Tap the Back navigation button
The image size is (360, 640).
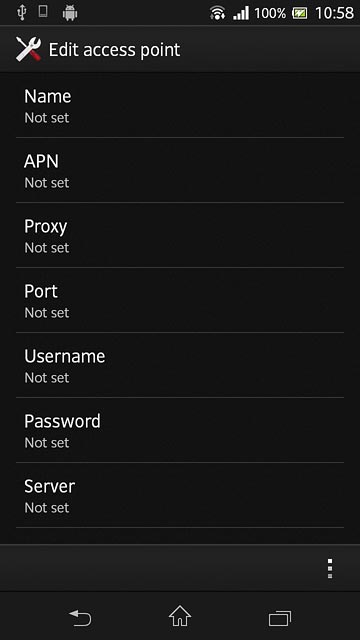pos(80,618)
